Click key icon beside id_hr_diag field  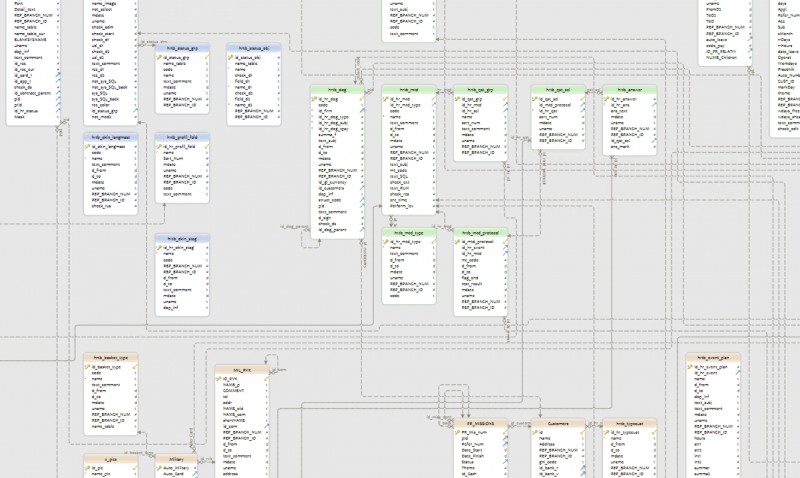[x=314, y=99]
